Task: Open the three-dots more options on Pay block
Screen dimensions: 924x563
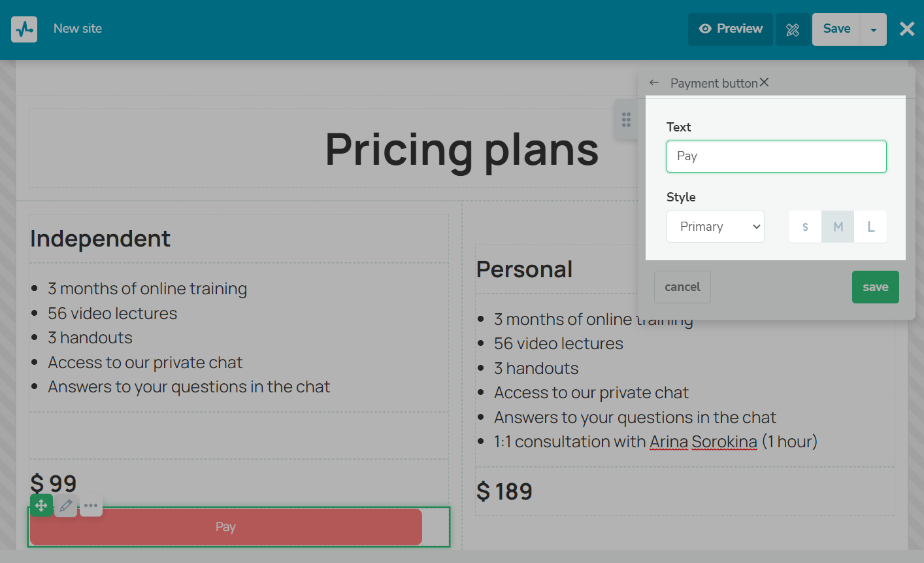Action: coord(91,505)
